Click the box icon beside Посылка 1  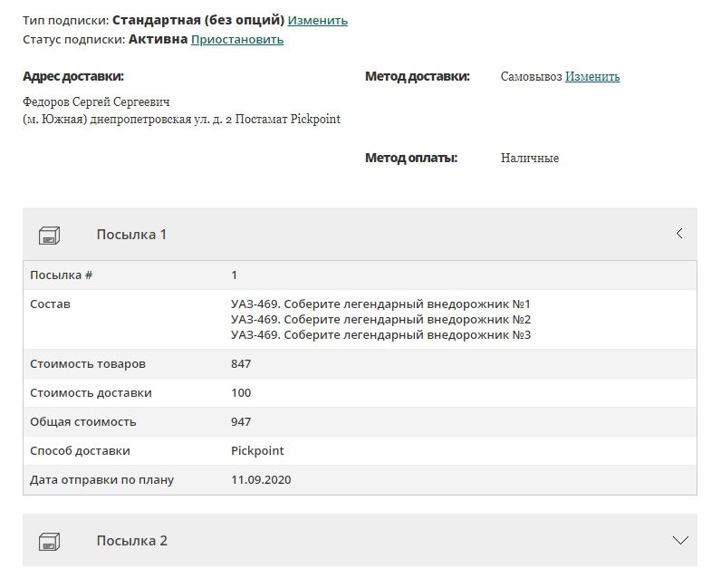tap(49, 236)
